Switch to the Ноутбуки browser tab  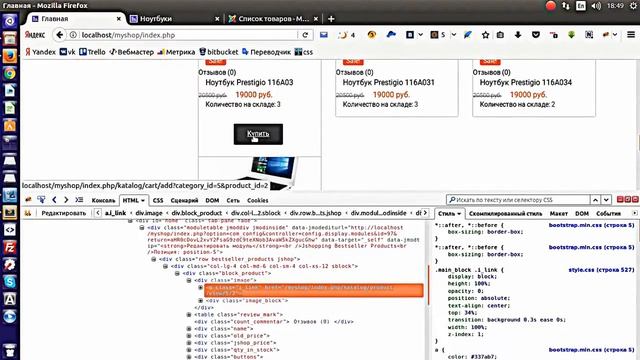pos(174,19)
